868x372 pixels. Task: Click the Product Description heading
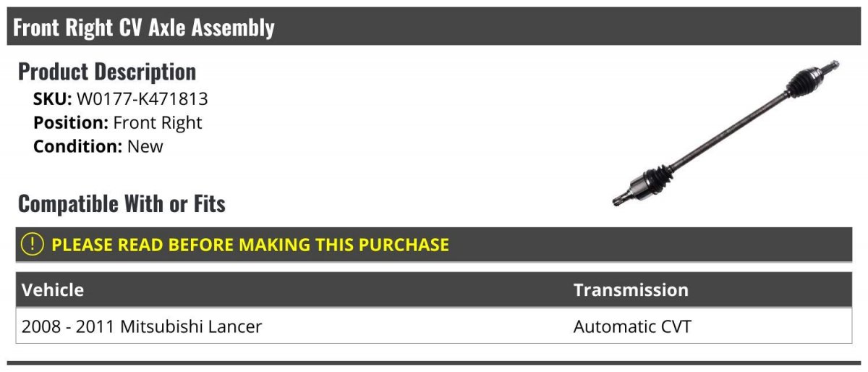pos(107,72)
